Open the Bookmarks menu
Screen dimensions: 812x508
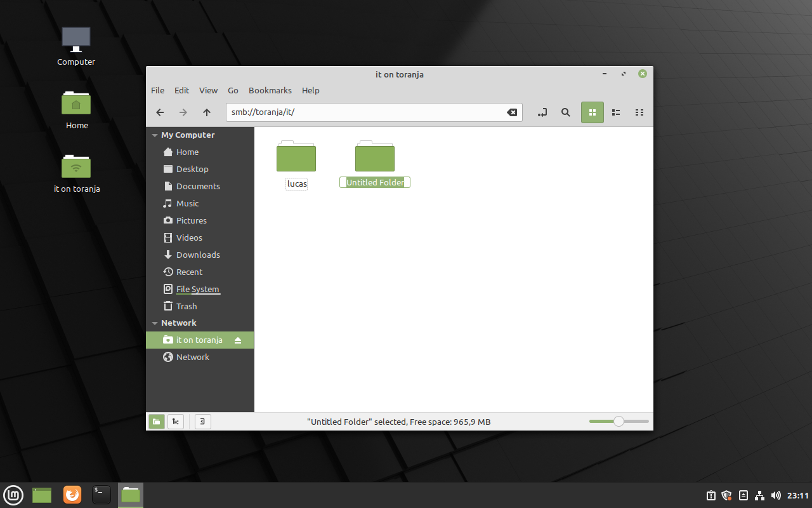(270, 90)
